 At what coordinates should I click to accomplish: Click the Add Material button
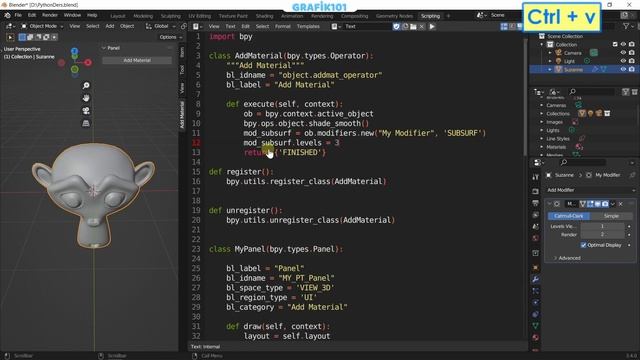click(137, 60)
